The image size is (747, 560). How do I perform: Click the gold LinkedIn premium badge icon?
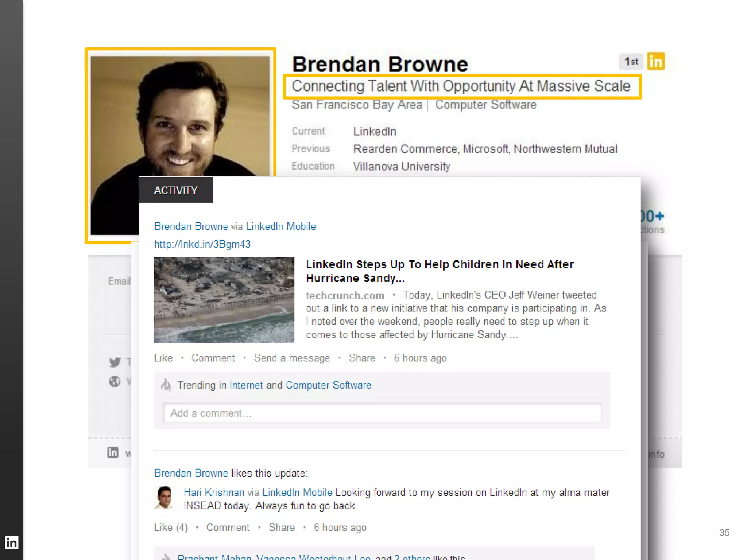pyautogui.click(x=655, y=61)
